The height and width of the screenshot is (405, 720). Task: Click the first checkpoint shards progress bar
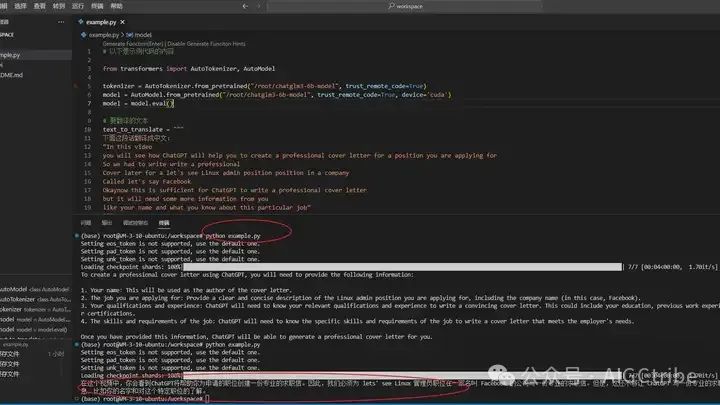pyautogui.click(x=402, y=267)
